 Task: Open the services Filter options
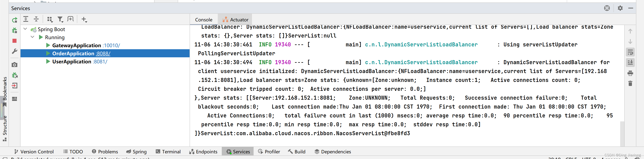(60, 19)
